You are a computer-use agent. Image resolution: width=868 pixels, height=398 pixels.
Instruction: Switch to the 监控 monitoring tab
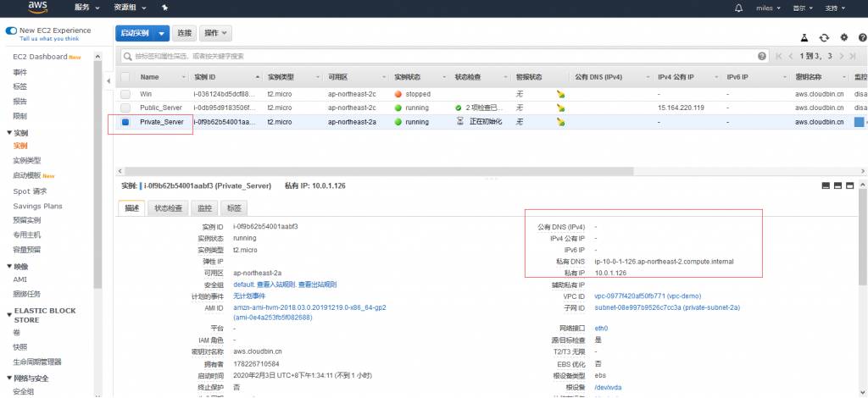tap(204, 207)
